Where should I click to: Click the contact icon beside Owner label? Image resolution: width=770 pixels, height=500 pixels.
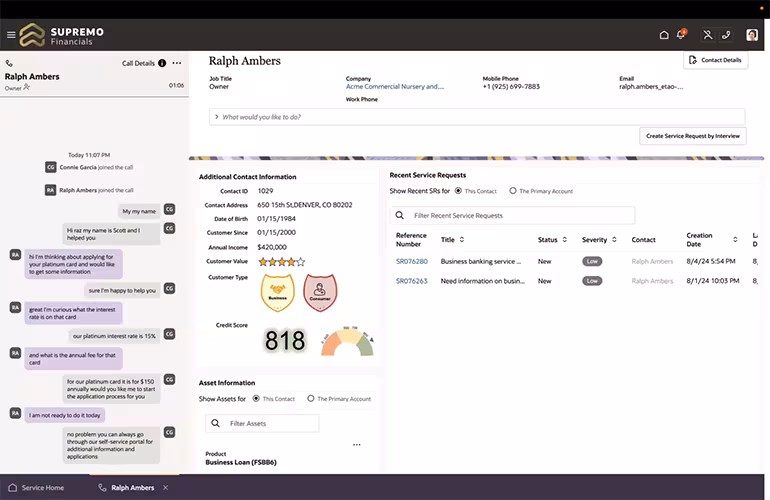pos(27,87)
